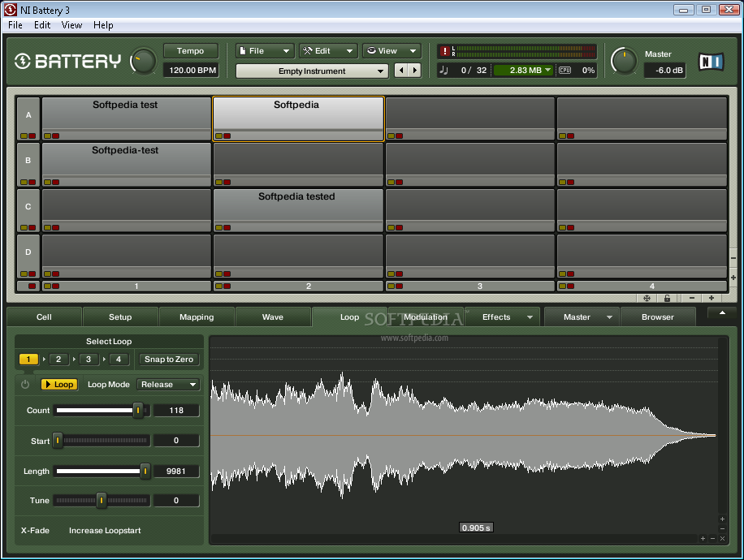Open the Empty Instrument dropdown
This screenshot has width=744, height=560.
point(312,71)
